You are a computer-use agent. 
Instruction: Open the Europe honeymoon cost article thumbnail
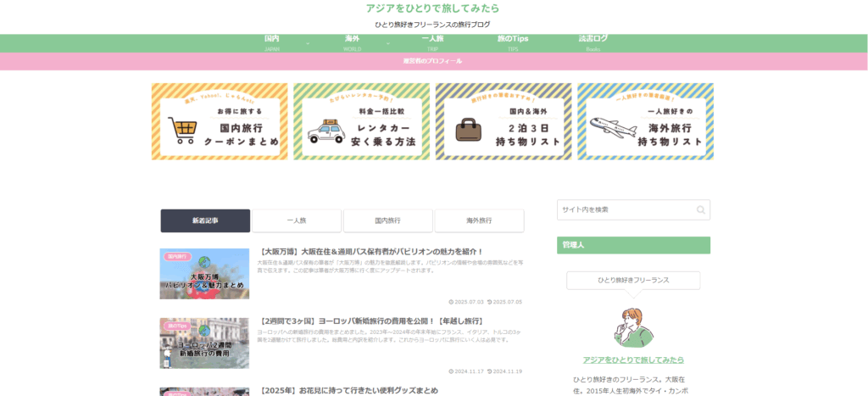coord(204,343)
